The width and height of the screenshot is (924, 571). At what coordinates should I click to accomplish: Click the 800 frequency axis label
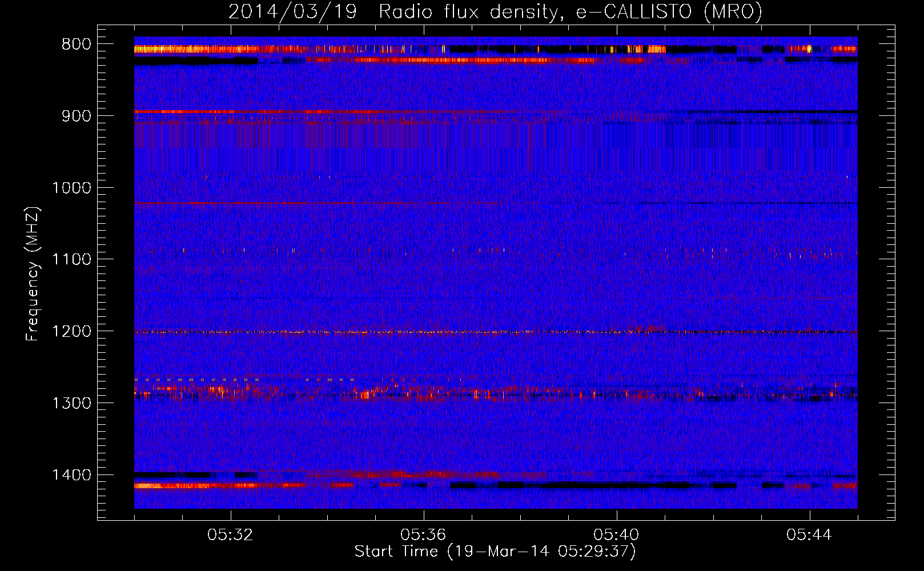click(77, 45)
